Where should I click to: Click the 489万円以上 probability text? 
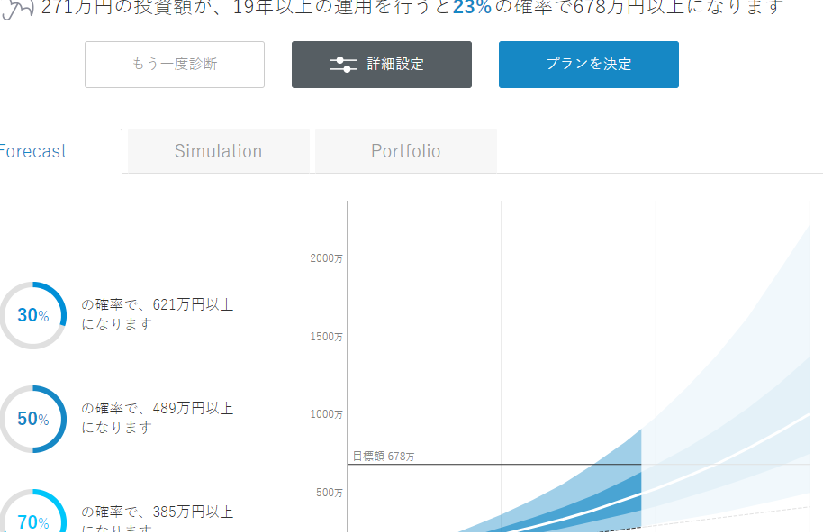click(157, 417)
